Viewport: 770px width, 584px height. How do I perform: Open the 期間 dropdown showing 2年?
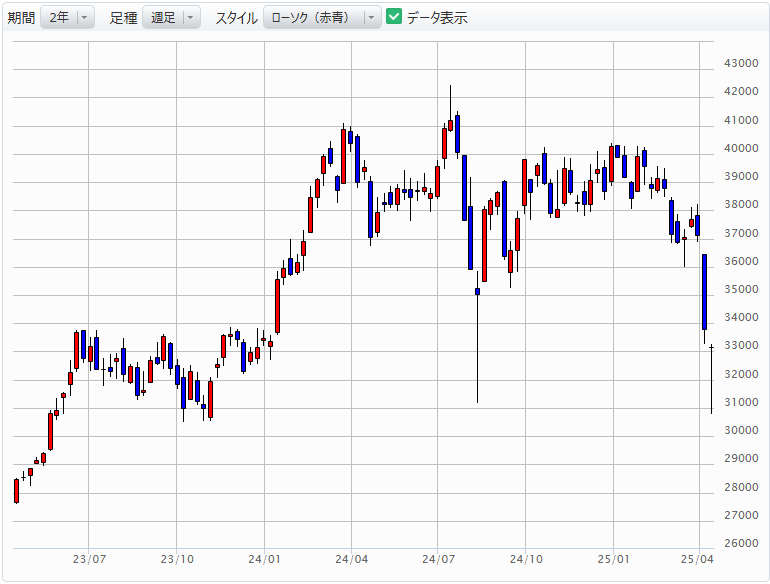[x=67, y=18]
